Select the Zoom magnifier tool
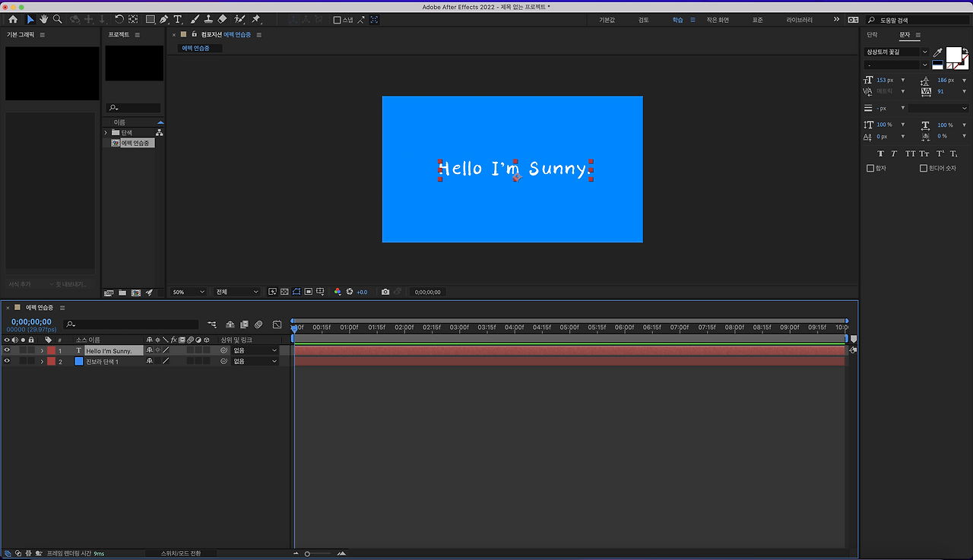This screenshot has height=560, width=973. tap(58, 19)
